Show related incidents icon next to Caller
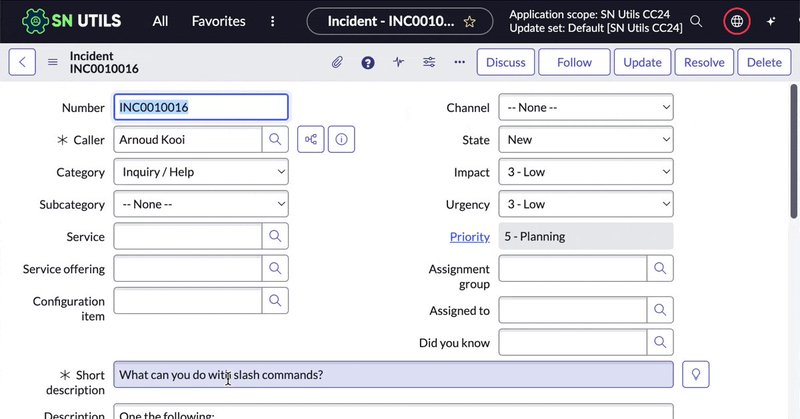 tap(311, 139)
